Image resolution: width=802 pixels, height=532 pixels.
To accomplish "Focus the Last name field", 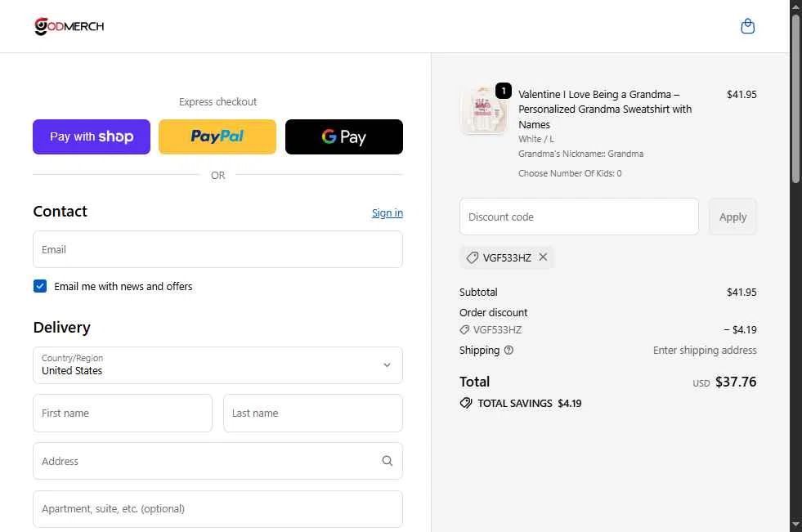I will (313, 413).
